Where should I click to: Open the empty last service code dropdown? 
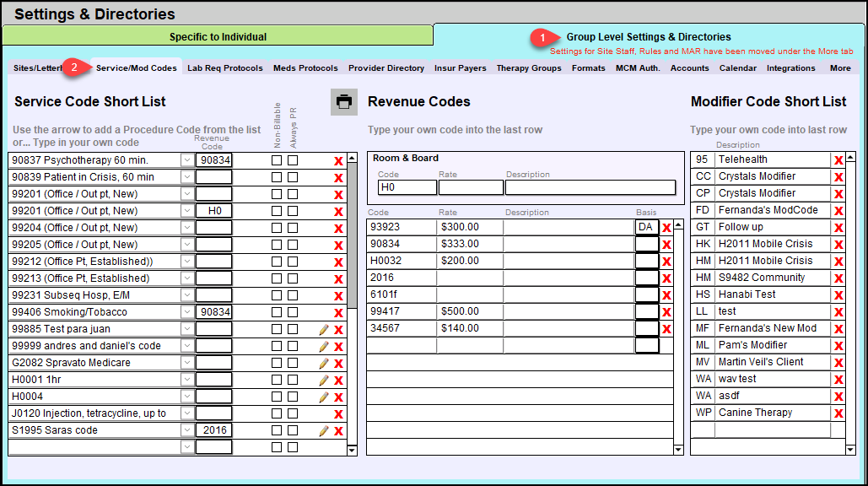tap(186, 447)
